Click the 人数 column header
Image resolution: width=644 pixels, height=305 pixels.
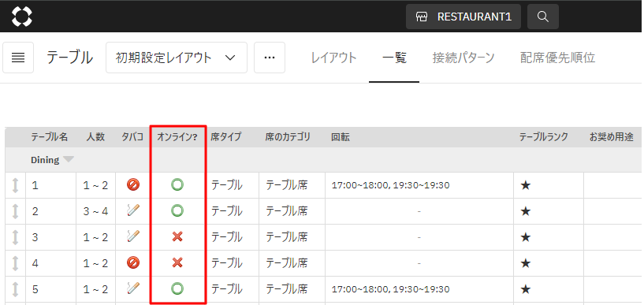tap(95, 137)
